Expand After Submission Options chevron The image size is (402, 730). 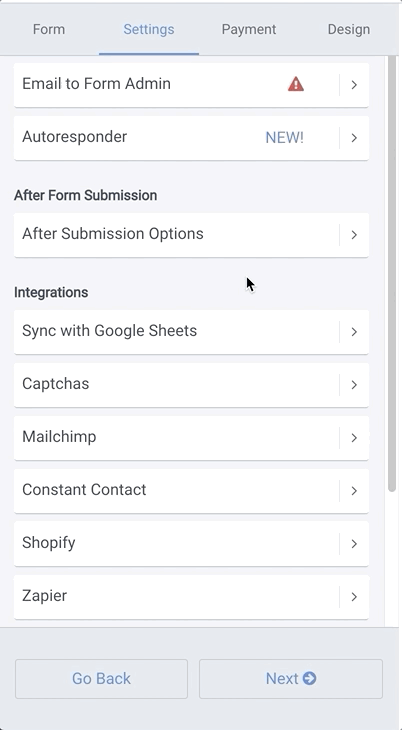354,235
